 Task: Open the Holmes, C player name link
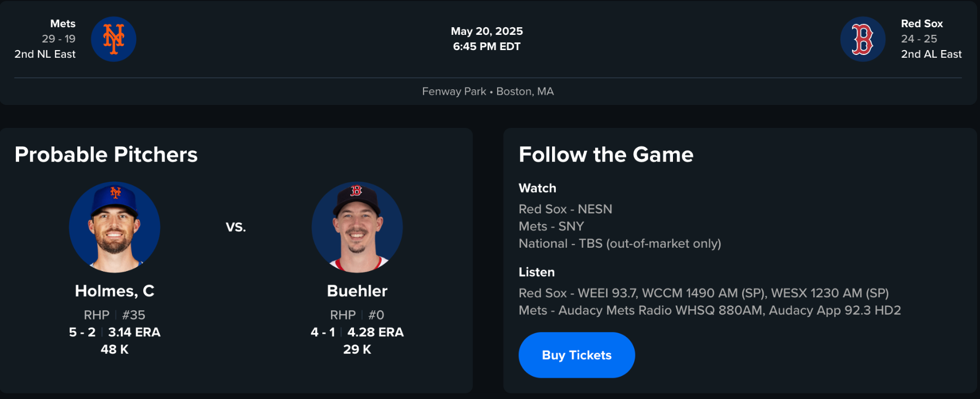click(114, 291)
